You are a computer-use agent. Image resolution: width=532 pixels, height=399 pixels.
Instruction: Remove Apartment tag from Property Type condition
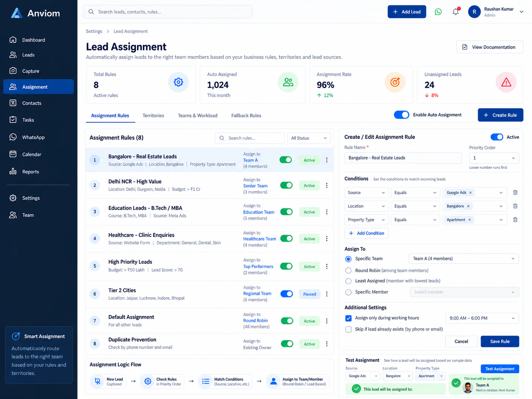click(x=469, y=220)
